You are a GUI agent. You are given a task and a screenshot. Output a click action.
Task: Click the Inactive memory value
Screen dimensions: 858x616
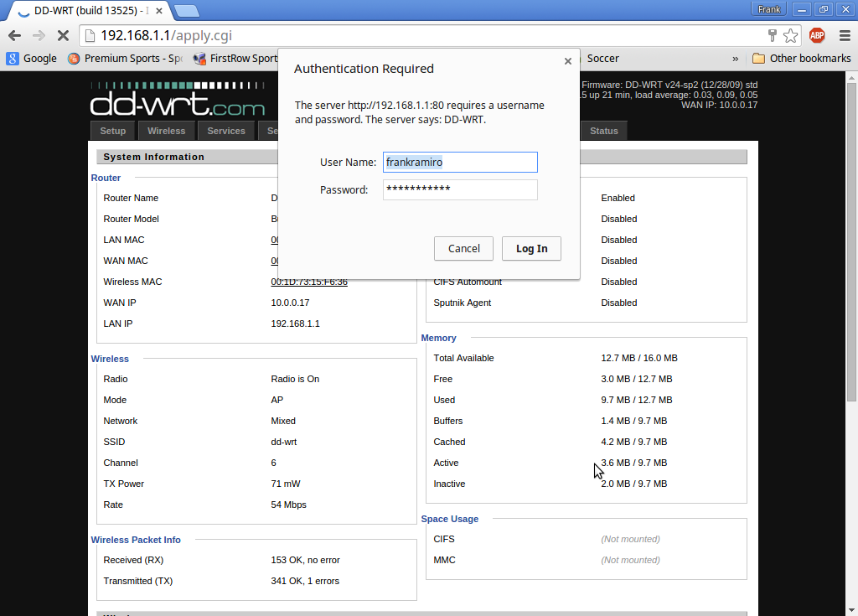click(633, 484)
